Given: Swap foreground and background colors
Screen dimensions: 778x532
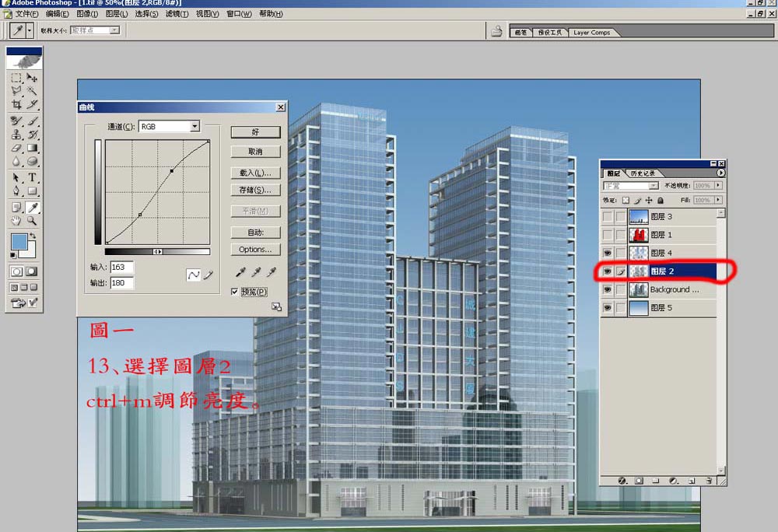Looking at the screenshot, I should pos(33,236).
